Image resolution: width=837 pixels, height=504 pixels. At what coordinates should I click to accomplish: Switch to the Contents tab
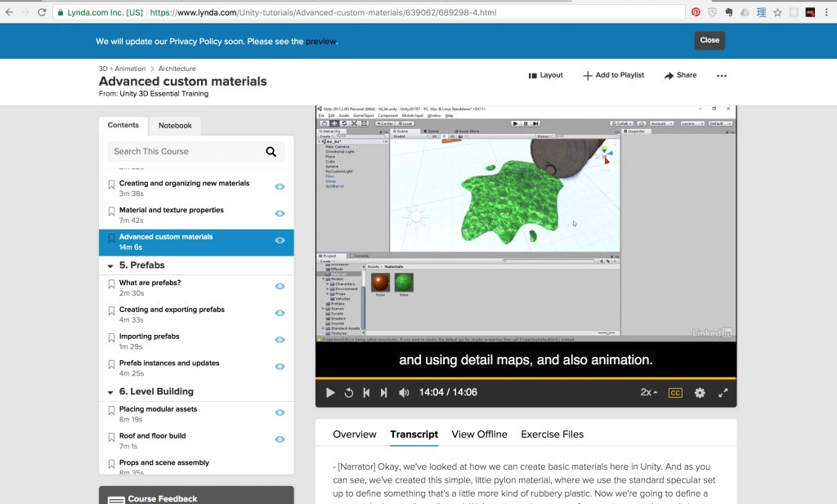[x=123, y=125]
